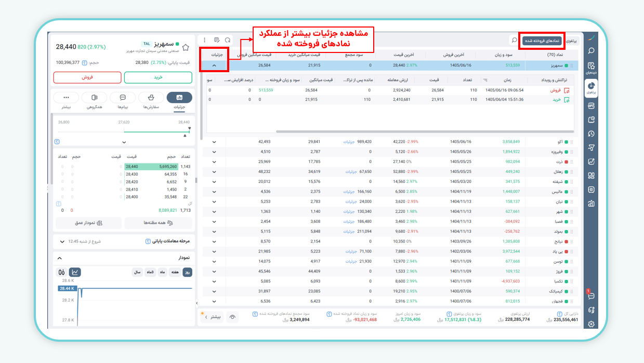Screen dimensions: 644x363
Task: Expand details for the وغیروزه row
Action: [x=214, y=152]
